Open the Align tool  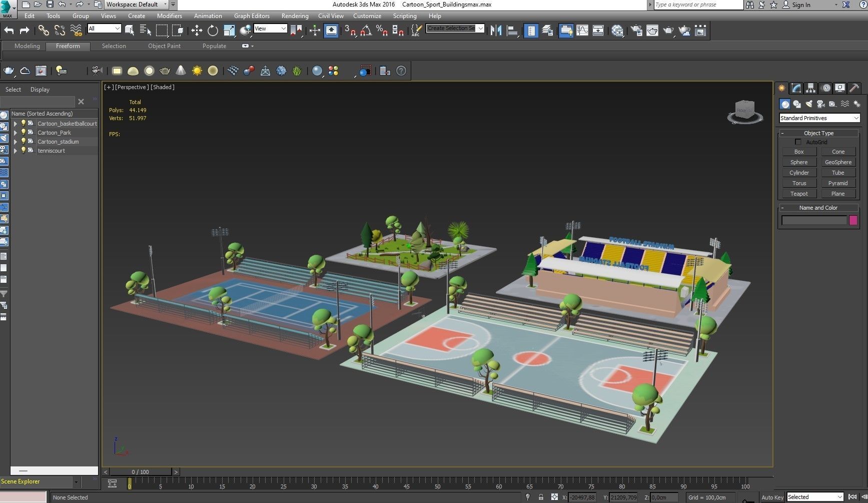point(512,31)
